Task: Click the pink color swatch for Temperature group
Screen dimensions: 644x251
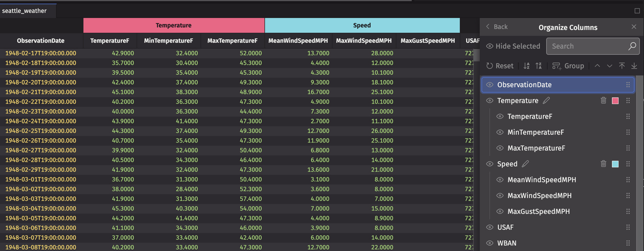Action: pyautogui.click(x=615, y=100)
